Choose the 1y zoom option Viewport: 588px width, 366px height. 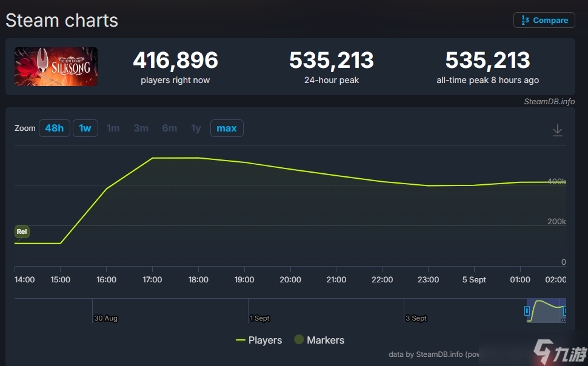196,128
